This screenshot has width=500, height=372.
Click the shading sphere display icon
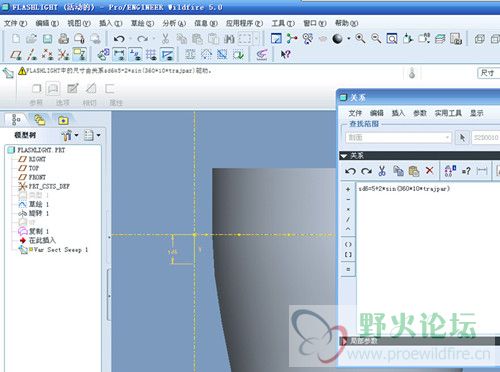tap(337, 39)
